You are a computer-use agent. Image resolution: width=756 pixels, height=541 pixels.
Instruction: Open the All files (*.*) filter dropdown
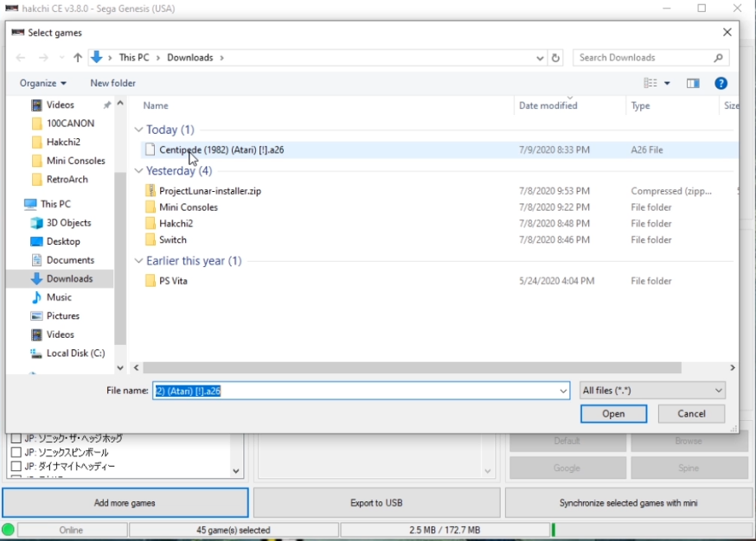click(x=652, y=391)
